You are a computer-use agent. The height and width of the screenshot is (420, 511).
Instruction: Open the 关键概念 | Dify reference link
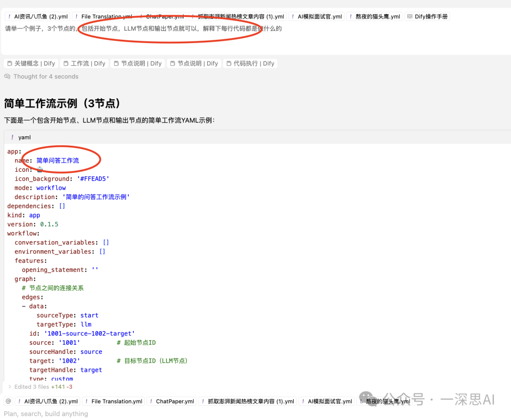[x=31, y=63]
